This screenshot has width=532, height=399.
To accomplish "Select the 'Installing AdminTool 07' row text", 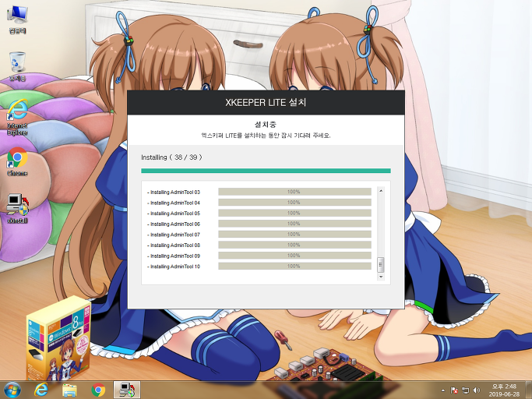I will point(175,235).
